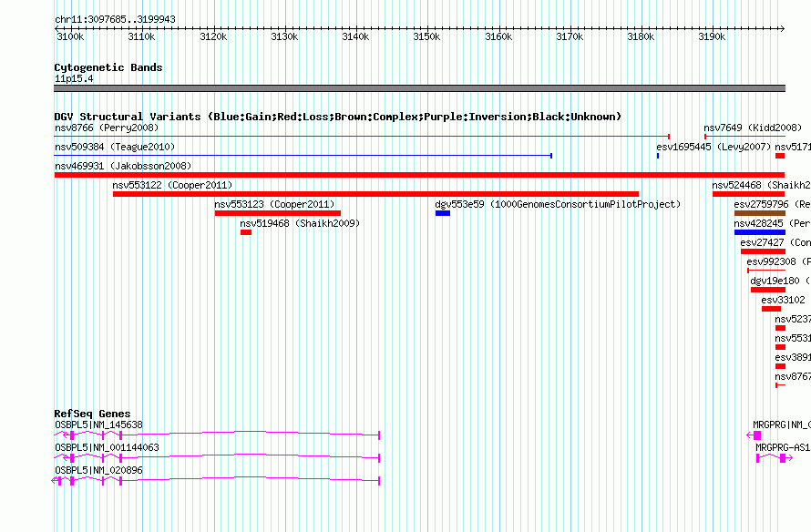Click the OSBPL5|NM_020896 transcript label

98,470
